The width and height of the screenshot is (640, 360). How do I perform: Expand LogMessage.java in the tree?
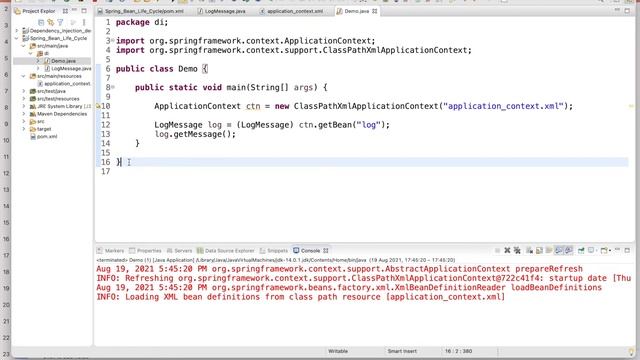pyautogui.click(x=38, y=69)
